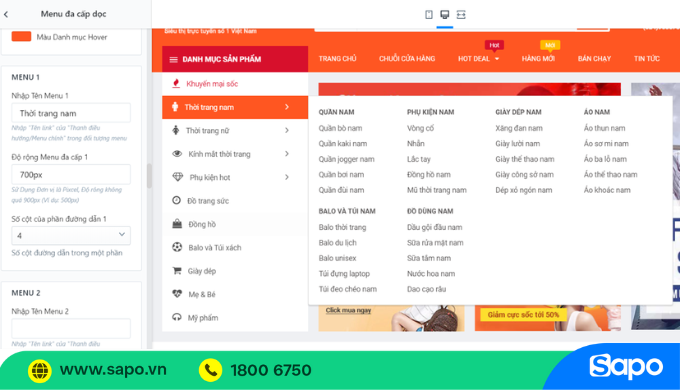Viewport: 680px width, 390px height.
Task: Open Bán chạy menu item
Action: pos(594,59)
